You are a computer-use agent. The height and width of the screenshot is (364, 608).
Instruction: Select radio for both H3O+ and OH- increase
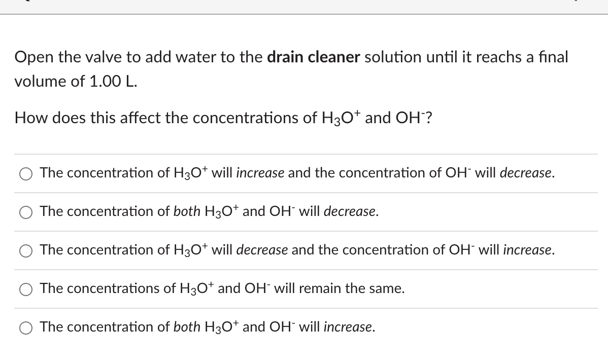click(26, 328)
